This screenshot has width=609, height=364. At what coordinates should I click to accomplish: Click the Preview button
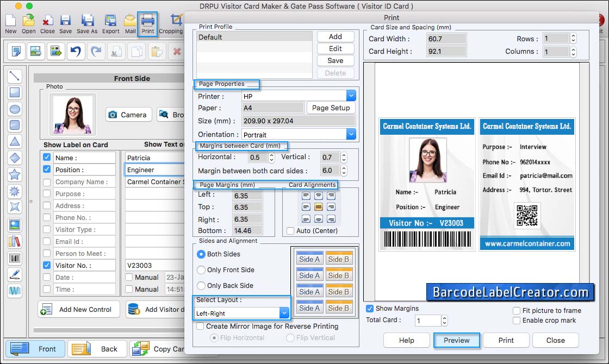456,340
